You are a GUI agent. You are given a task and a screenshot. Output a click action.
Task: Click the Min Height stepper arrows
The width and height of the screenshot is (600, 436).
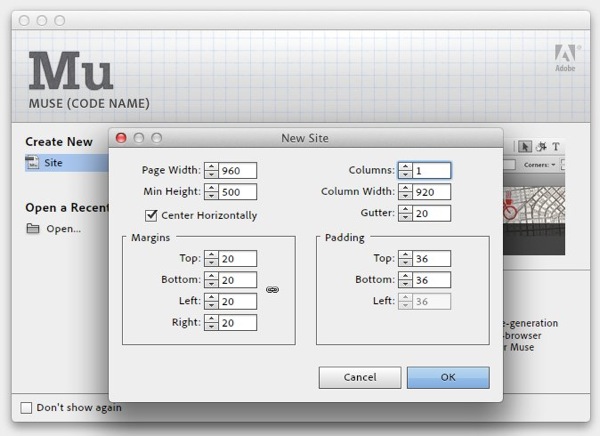(x=211, y=192)
